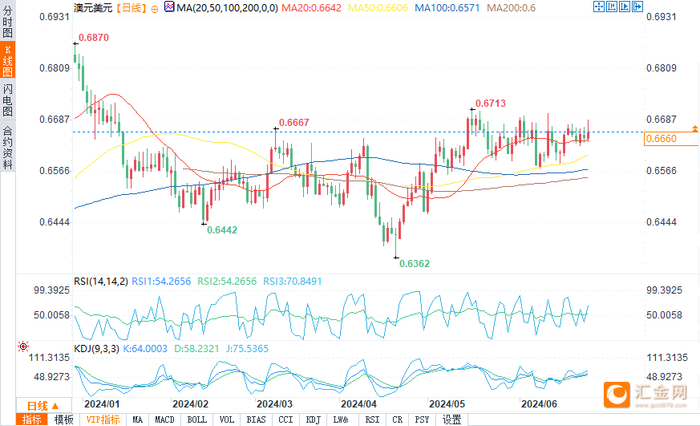
Task: Click the K:64.0003 value
Action: point(145,349)
